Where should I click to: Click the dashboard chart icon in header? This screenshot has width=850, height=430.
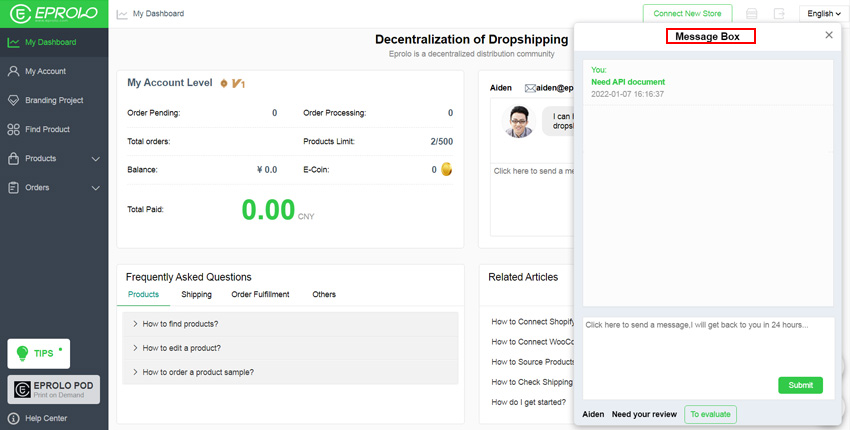[x=122, y=14]
